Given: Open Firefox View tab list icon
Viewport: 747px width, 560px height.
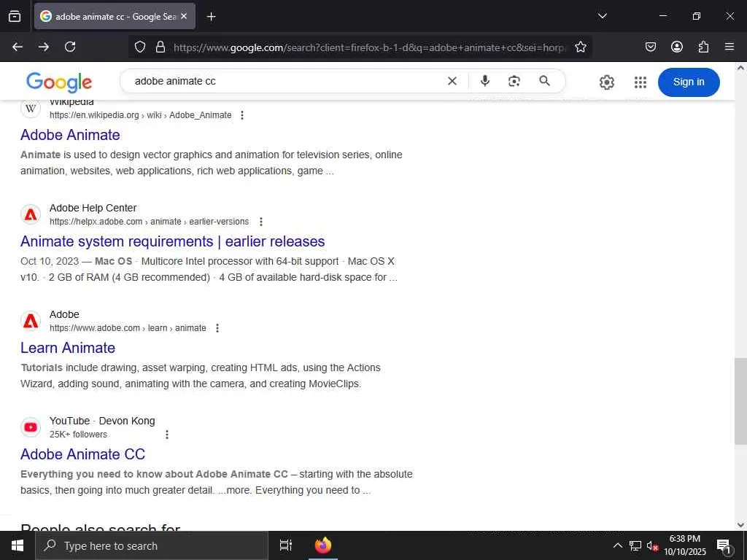Looking at the screenshot, I should click(15, 16).
